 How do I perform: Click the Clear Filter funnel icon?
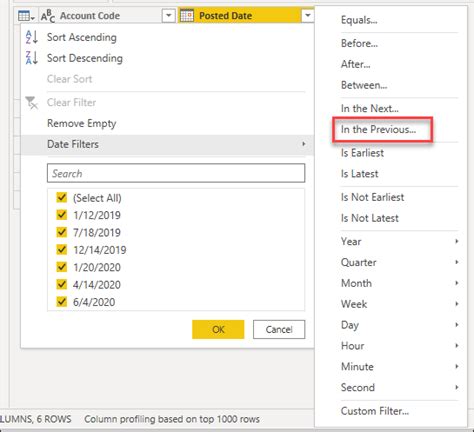pos(32,103)
